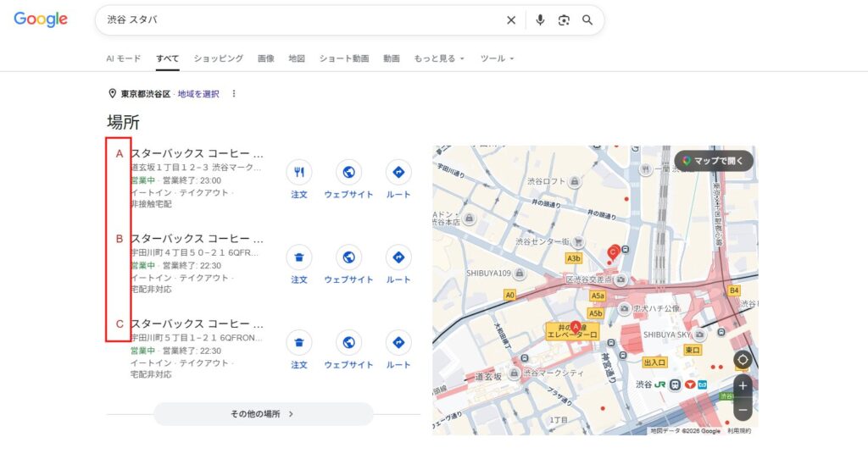
Task: Open the ショッピング tab
Action: click(x=218, y=58)
